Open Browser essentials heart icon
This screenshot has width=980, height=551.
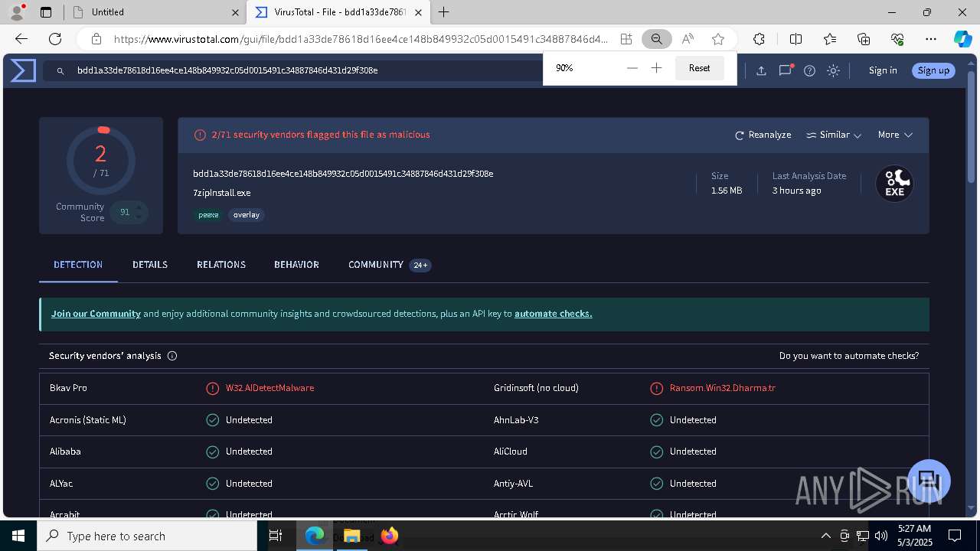pos(897,39)
